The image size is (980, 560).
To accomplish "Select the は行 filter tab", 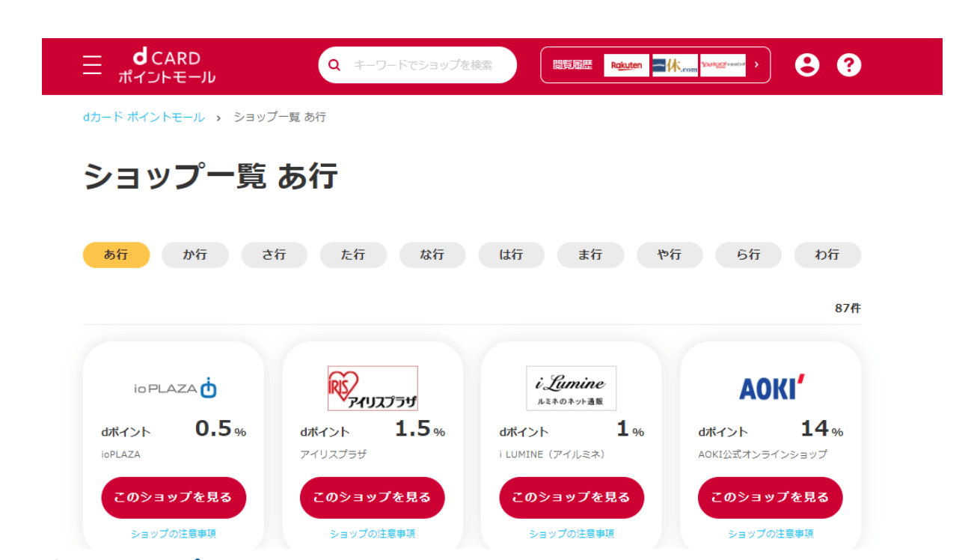I will [x=511, y=255].
